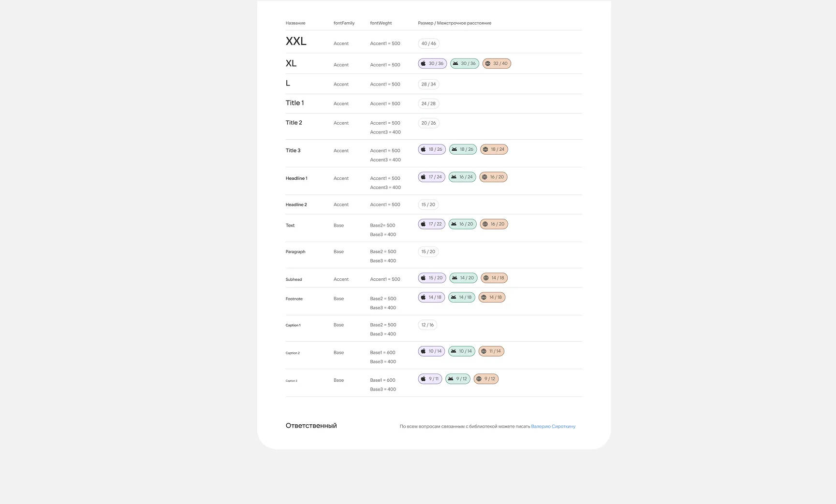Viewport: 836px width, 504px height.
Task: Click the Android icon in Caption 3 row
Action: (x=451, y=379)
